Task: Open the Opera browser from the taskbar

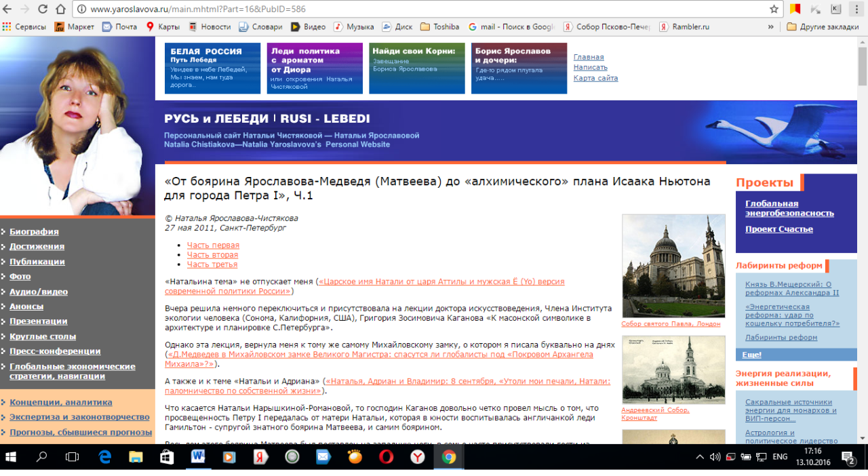Action: (x=387, y=457)
